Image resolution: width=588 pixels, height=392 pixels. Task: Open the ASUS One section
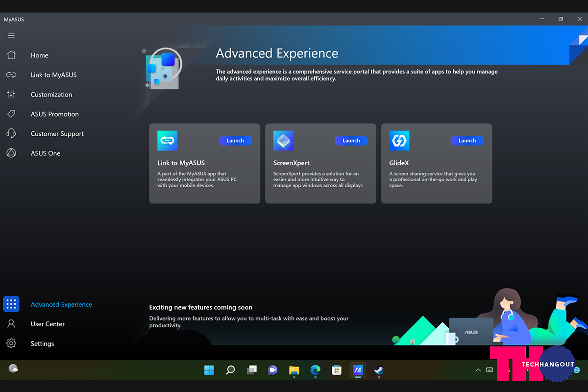pyautogui.click(x=45, y=153)
